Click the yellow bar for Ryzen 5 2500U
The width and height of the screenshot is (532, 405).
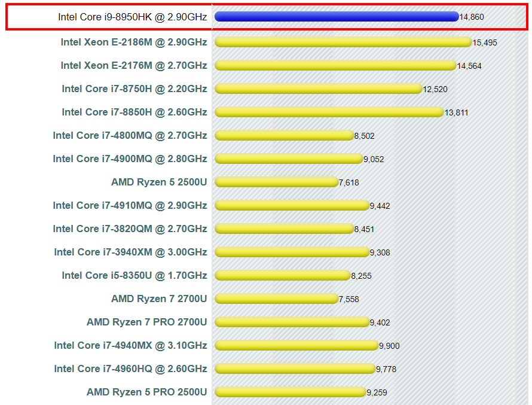pyautogui.click(x=277, y=182)
